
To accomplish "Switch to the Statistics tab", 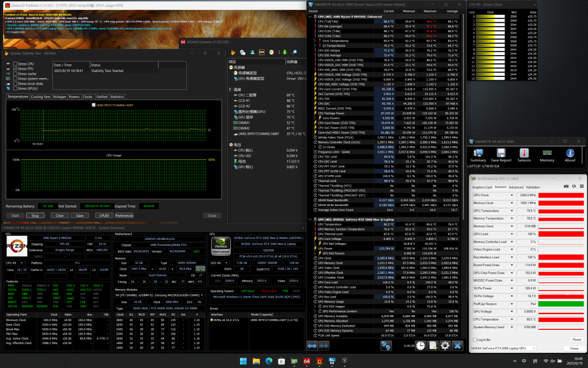I will pos(117,97).
